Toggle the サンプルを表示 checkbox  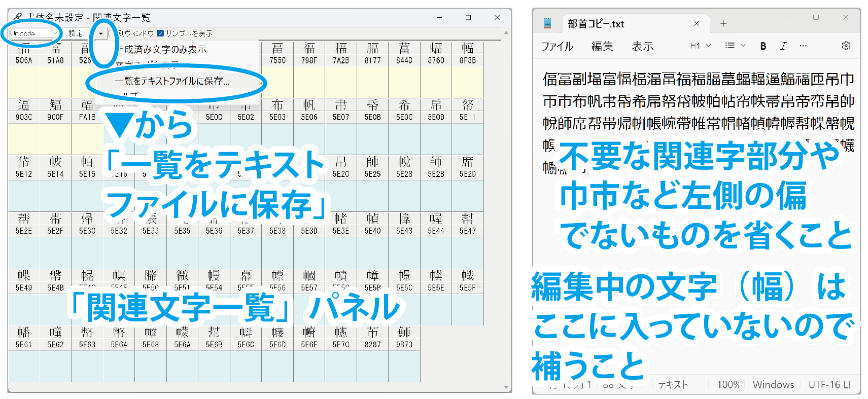[160, 33]
